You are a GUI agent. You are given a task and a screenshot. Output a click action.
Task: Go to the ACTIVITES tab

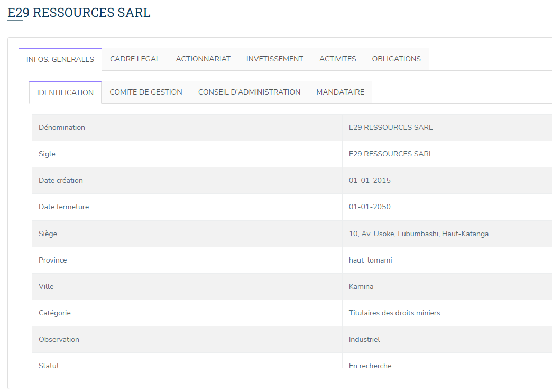pyautogui.click(x=337, y=59)
